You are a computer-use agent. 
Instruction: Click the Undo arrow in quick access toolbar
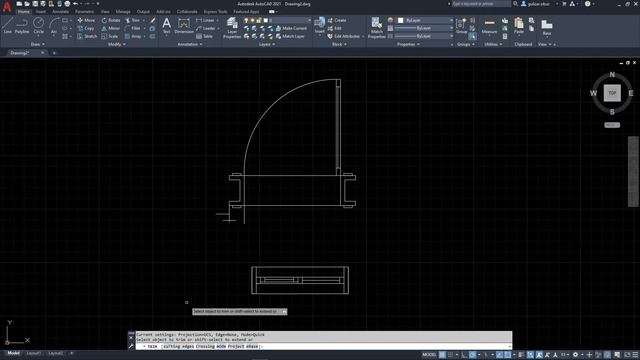75,4
